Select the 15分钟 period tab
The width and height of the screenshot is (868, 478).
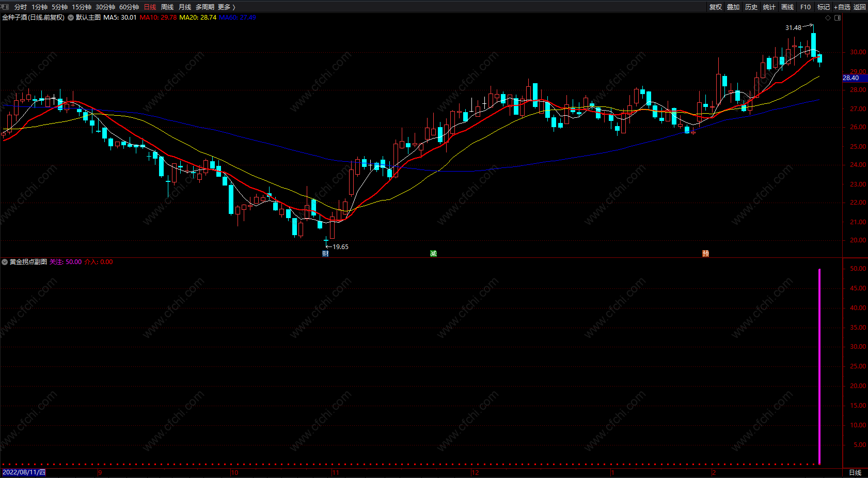82,7
